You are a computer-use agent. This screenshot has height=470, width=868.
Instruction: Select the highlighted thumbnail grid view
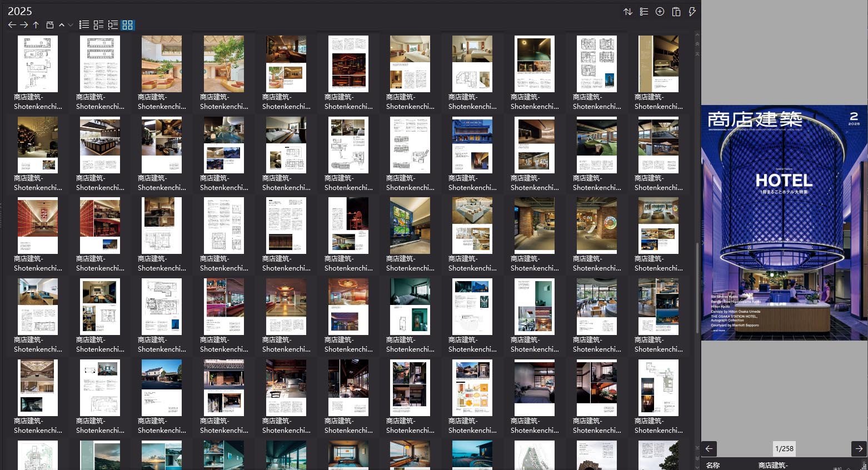pyautogui.click(x=128, y=25)
